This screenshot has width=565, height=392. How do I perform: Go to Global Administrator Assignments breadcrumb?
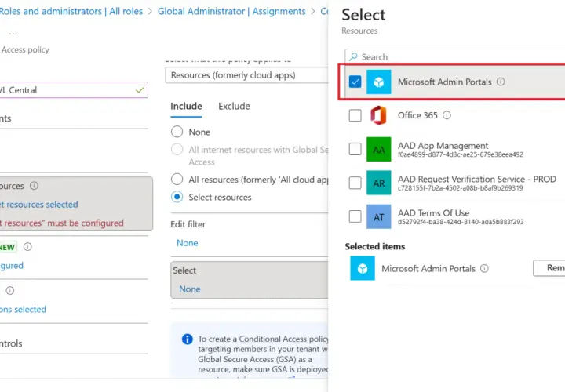pyautogui.click(x=231, y=11)
